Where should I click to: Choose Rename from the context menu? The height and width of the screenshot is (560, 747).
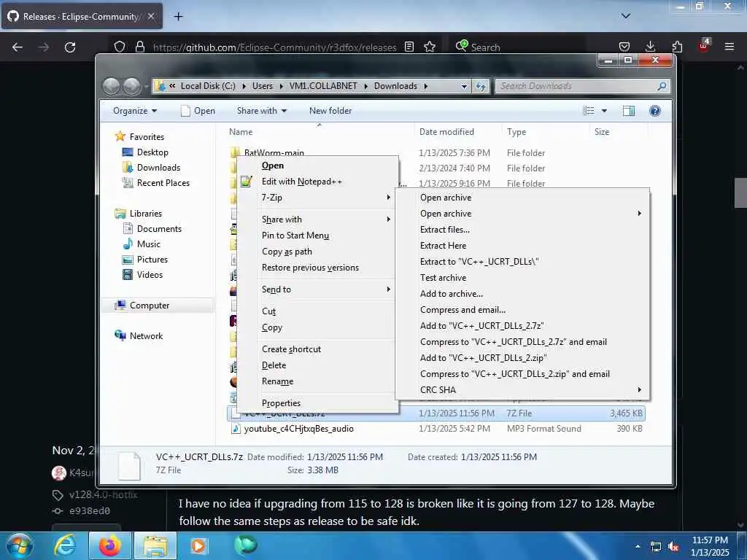(x=278, y=381)
